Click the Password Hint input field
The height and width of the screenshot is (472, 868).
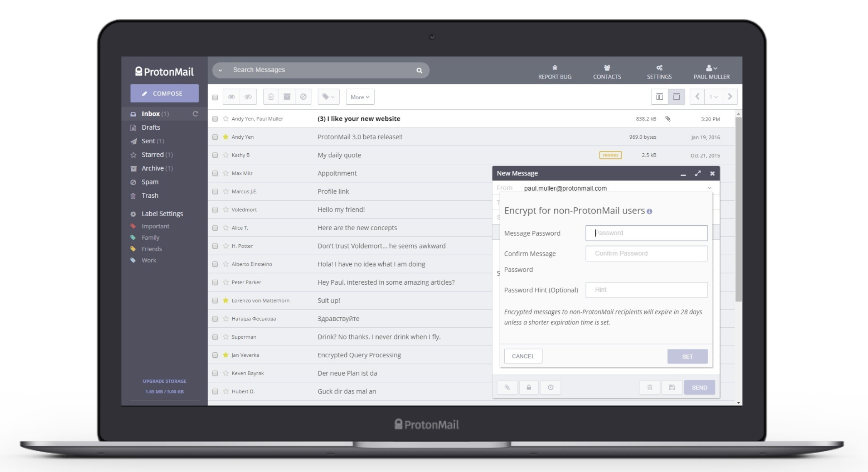click(x=646, y=290)
